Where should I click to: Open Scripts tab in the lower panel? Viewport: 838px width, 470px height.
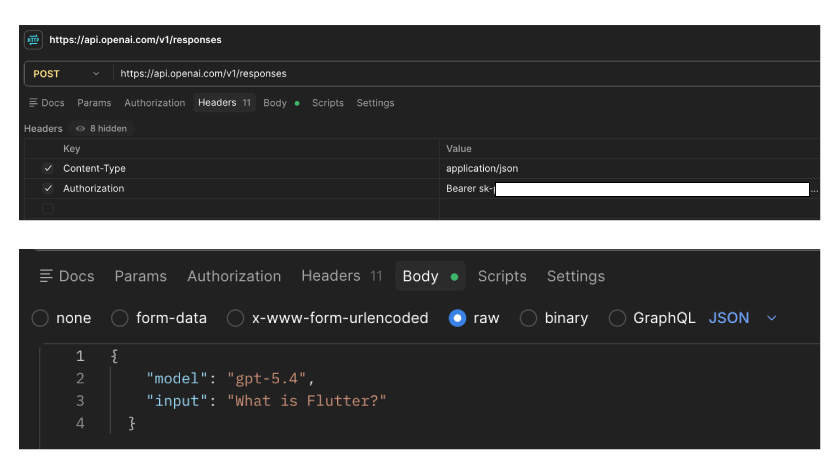tap(502, 276)
